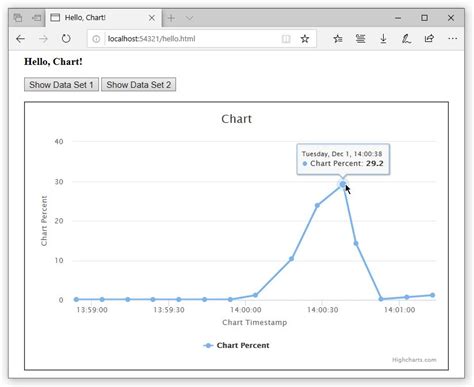This screenshot has width=474, height=387.
Task: Toggle the Chart Percent legend series
Action: point(236,345)
